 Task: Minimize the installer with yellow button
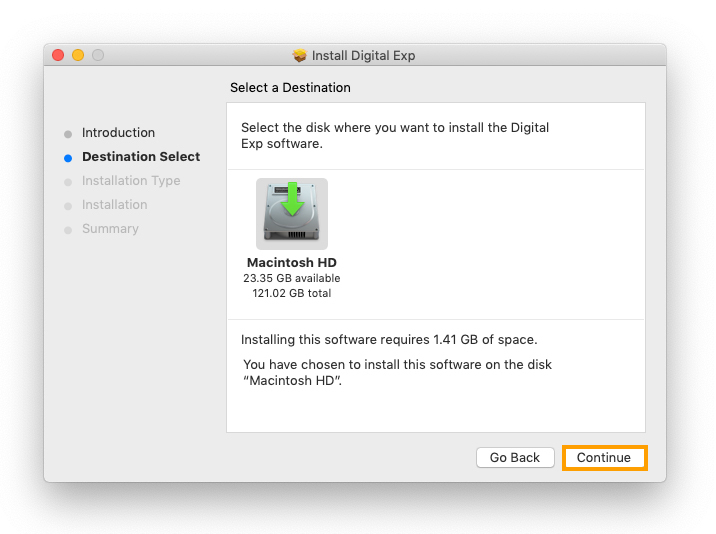pyautogui.click(x=78, y=55)
